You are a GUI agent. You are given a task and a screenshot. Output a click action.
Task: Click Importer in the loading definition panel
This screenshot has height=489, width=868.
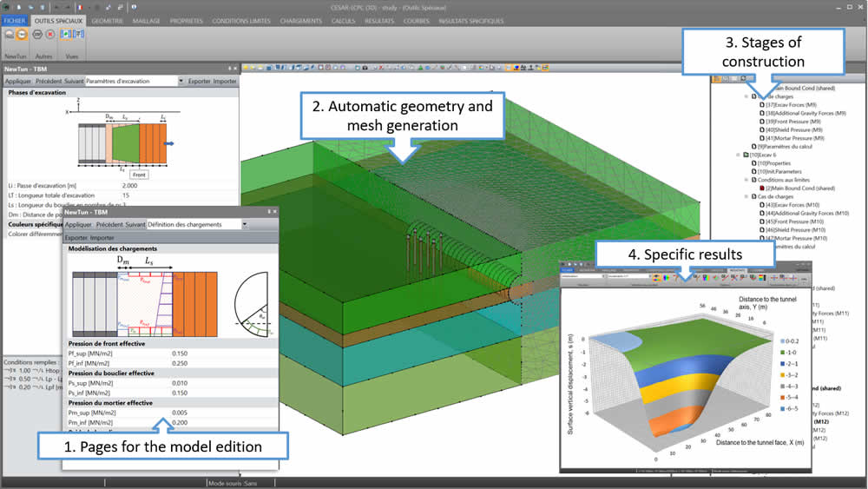click(102, 236)
